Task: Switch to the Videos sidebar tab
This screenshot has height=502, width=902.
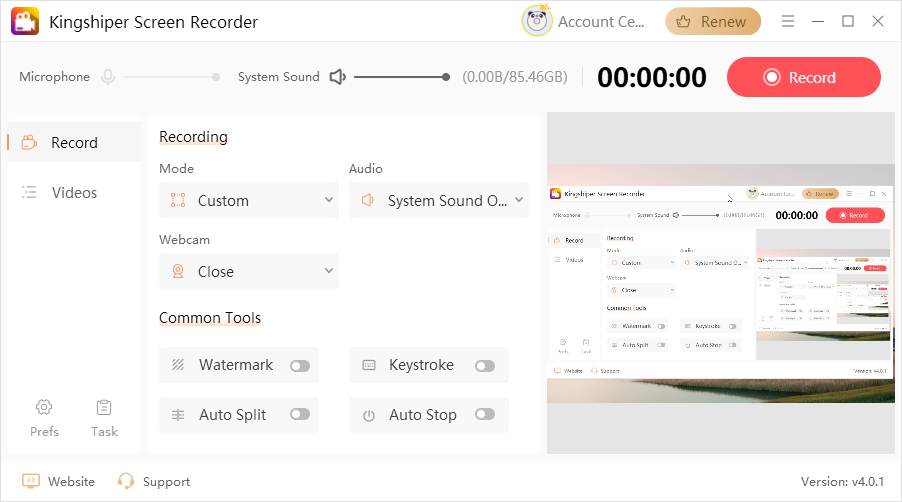Action: [x=74, y=192]
